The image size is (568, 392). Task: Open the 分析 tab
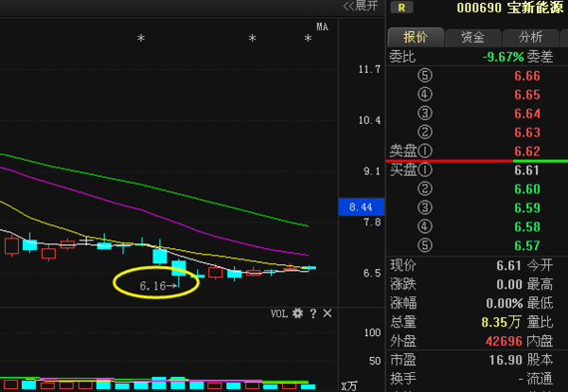tap(530, 37)
